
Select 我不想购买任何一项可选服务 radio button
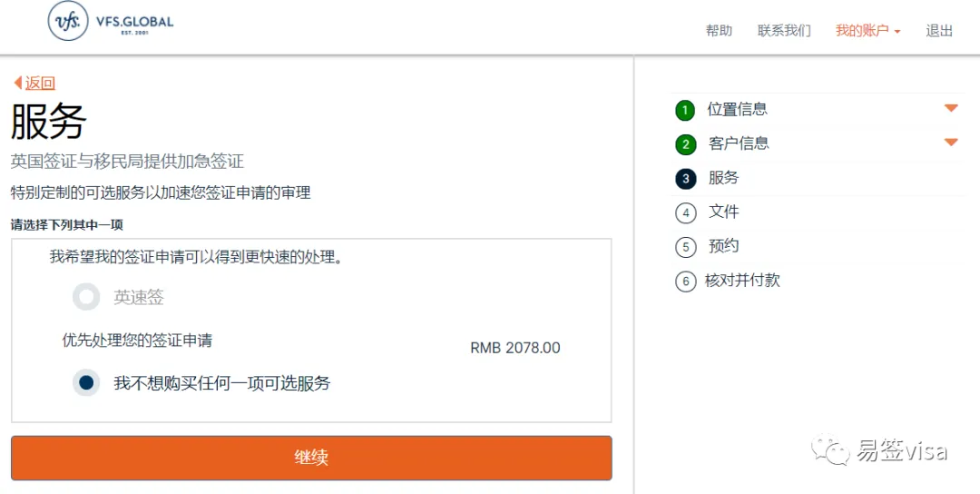pos(86,383)
